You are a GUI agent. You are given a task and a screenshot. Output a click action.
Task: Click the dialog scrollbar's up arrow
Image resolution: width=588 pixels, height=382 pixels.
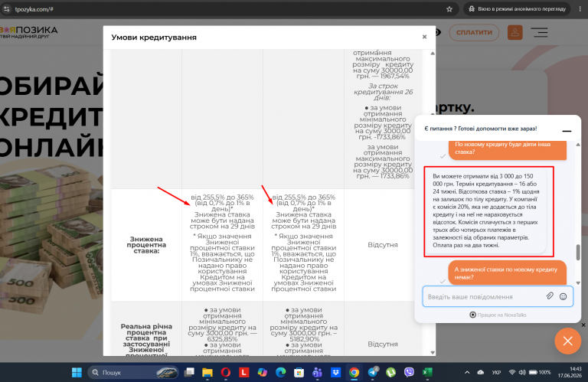(433, 54)
